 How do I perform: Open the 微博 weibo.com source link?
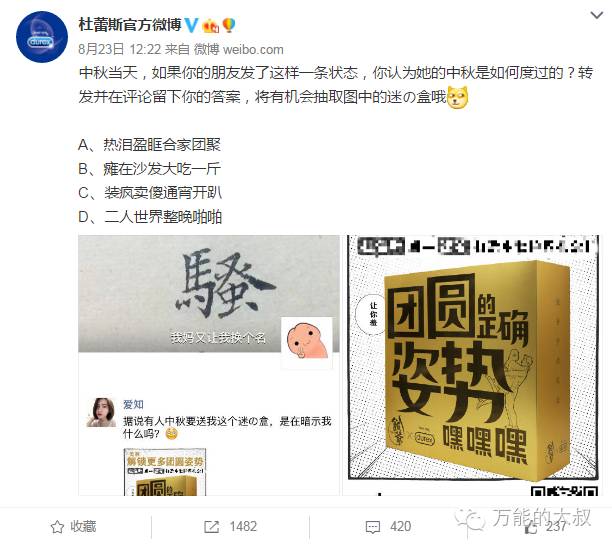(239, 49)
